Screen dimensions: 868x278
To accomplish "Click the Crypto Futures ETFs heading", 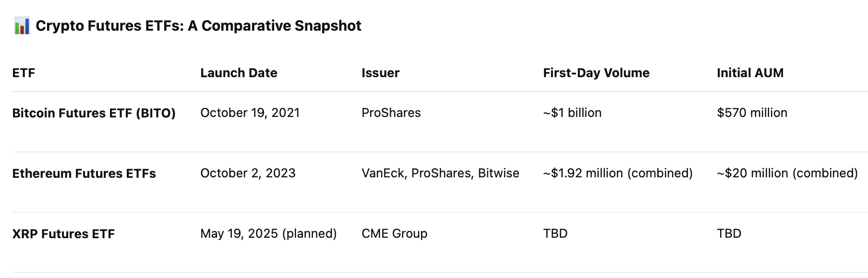I will (x=198, y=26).
